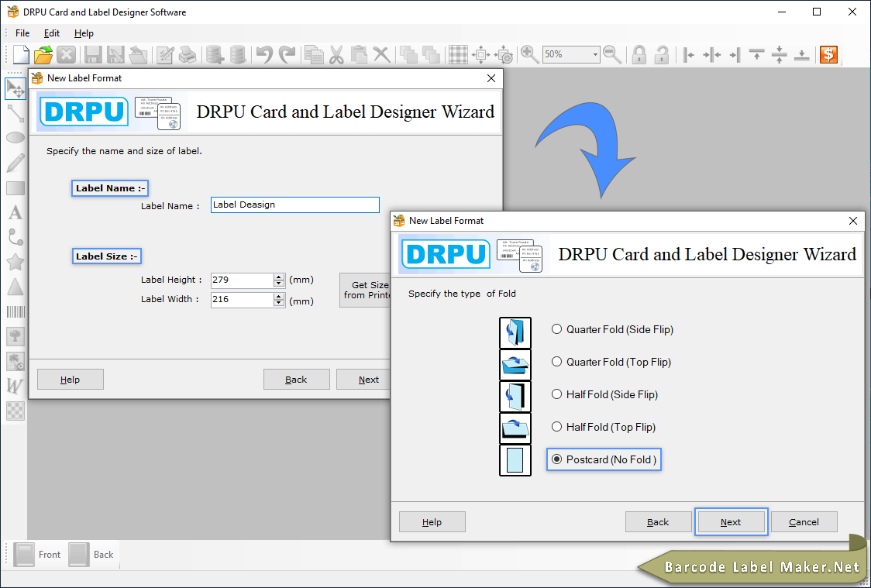Select the Rectangle shape tool

pos(15,187)
